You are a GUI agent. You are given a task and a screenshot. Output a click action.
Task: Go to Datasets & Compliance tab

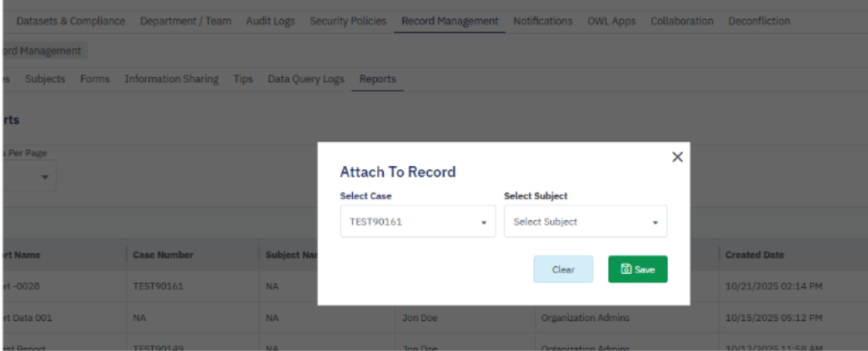[71, 21]
